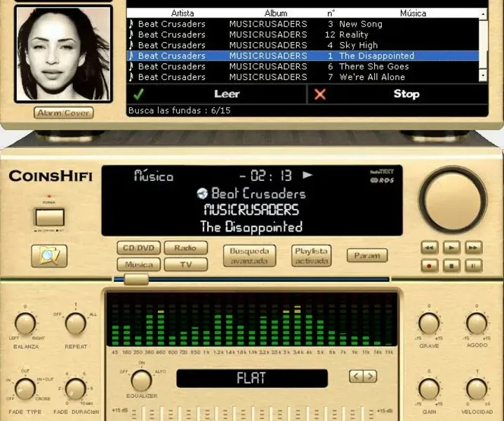Click the pause transport button
The width and height of the screenshot is (504, 421).
473,266
